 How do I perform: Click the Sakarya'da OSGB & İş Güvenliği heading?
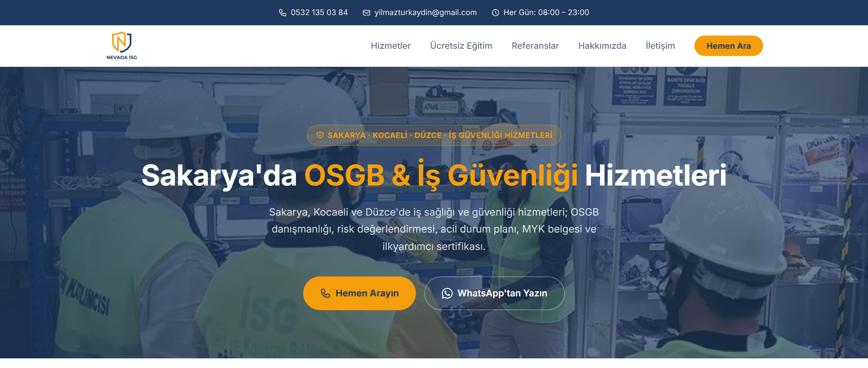tap(434, 175)
